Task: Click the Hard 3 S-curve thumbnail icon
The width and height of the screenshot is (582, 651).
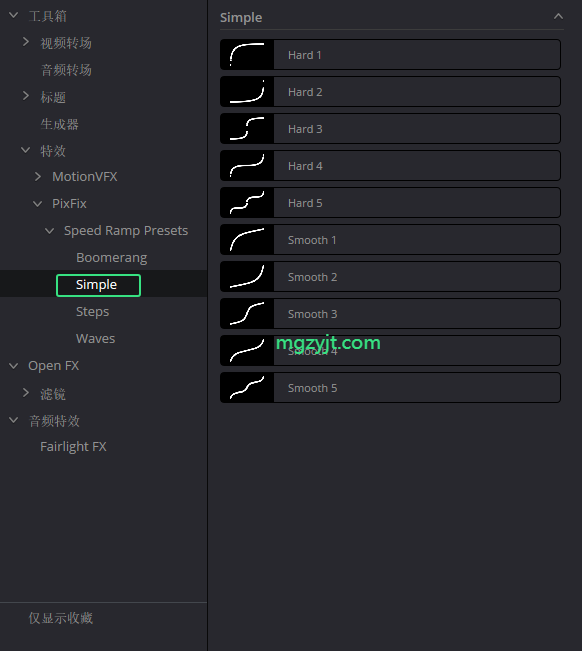Action: [x=247, y=129]
